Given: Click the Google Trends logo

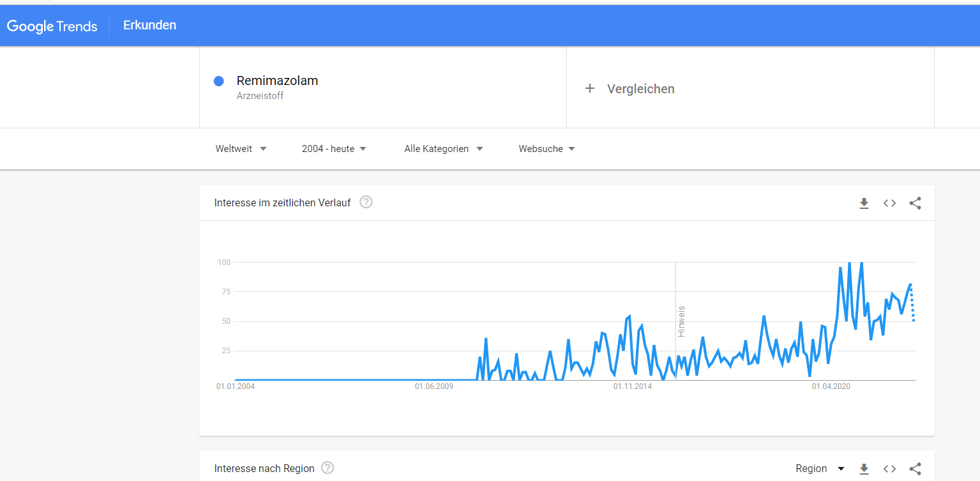Looking at the screenshot, I should tap(52, 26).
